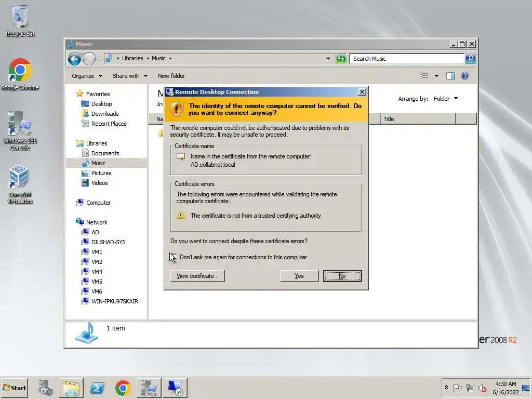The width and height of the screenshot is (532, 399).
Task: Select Downloads under Favorites
Action: click(x=105, y=114)
